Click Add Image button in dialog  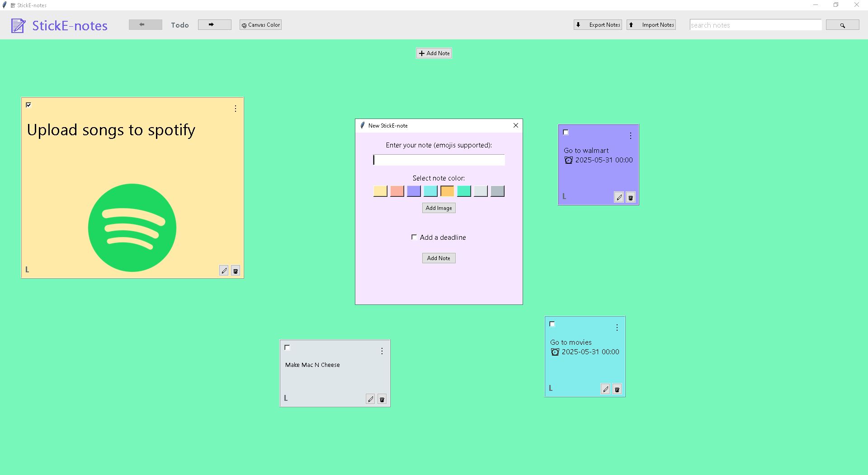(439, 208)
